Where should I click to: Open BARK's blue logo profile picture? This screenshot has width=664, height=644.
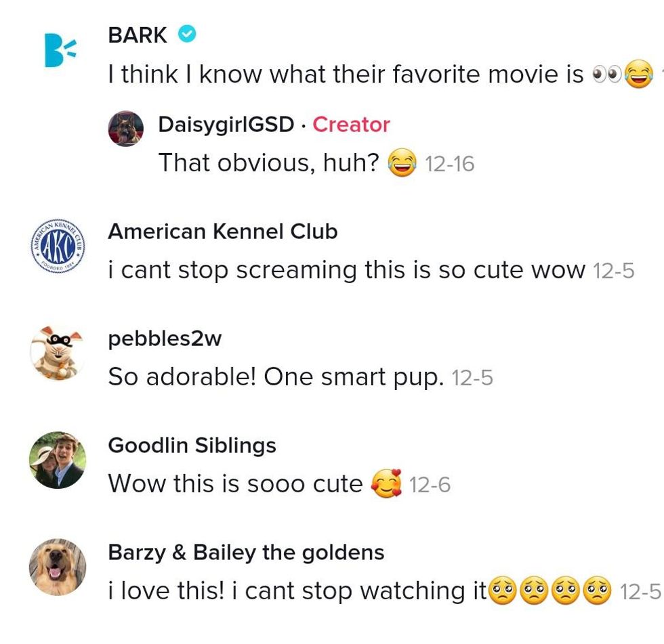tap(60, 50)
